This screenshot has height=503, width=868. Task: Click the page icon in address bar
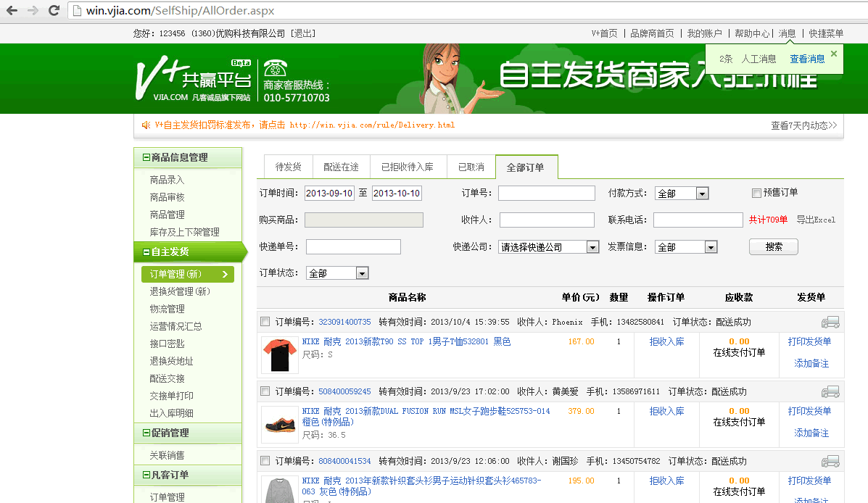click(x=78, y=11)
